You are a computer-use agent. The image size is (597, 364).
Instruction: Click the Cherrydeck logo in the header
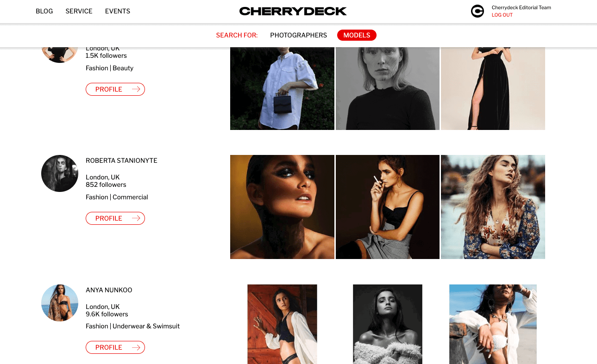point(293,11)
